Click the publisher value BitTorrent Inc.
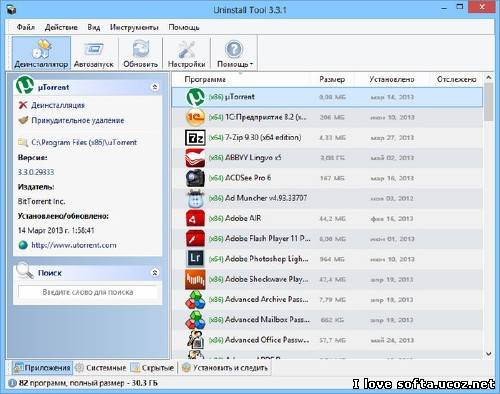 (41, 202)
